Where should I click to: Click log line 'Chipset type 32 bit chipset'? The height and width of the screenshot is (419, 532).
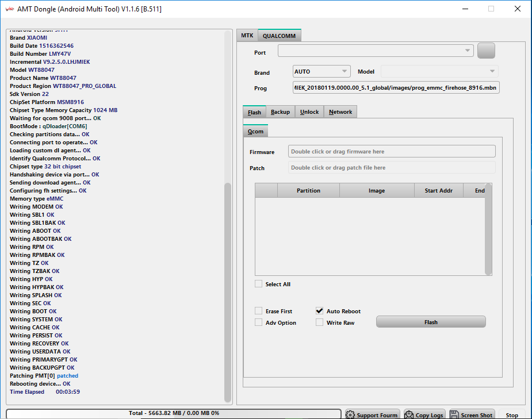(45, 167)
